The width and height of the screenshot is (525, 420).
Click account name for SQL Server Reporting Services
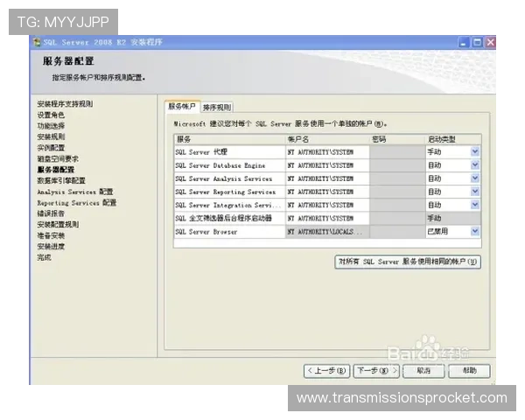click(x=327, y=192)
